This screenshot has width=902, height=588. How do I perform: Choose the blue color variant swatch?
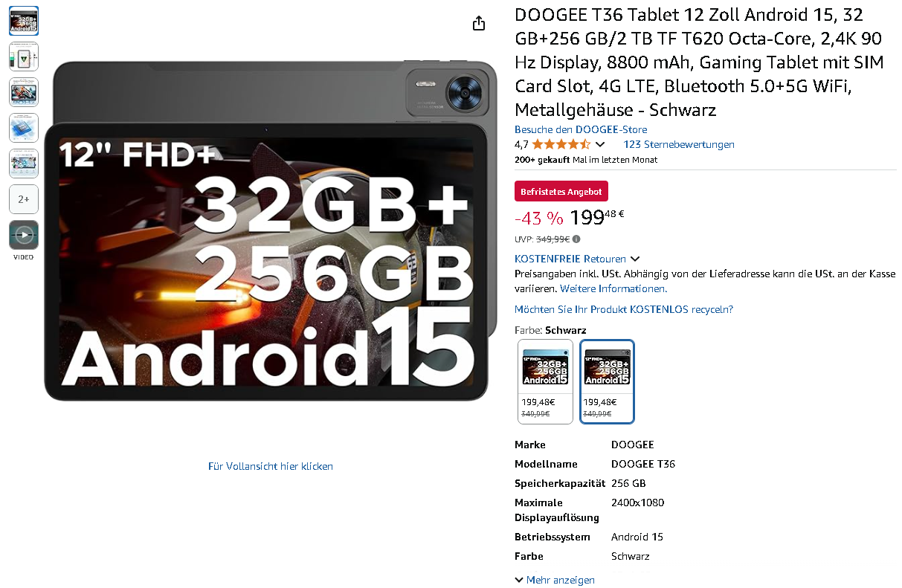pos(546,381)
